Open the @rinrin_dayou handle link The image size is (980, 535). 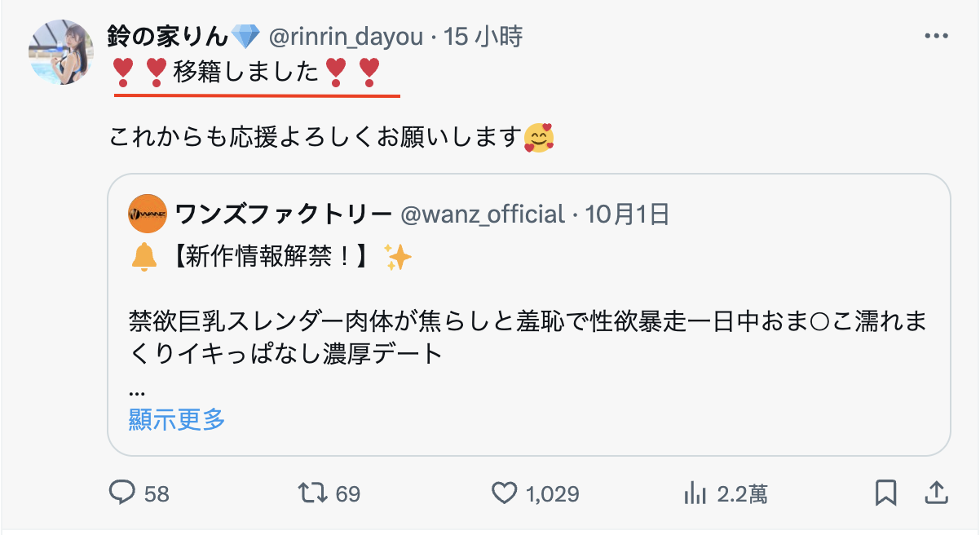(x=345, y=37)
